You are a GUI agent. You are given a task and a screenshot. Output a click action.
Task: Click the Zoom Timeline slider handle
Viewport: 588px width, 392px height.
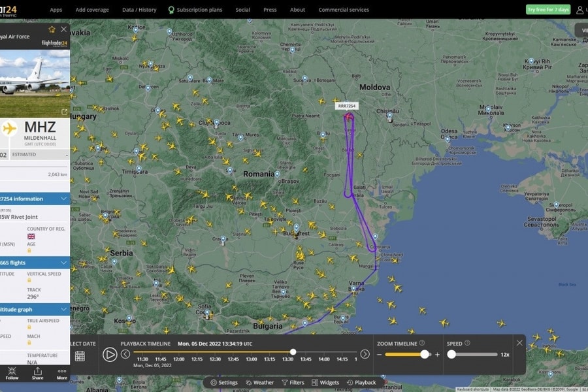(425, 354)
